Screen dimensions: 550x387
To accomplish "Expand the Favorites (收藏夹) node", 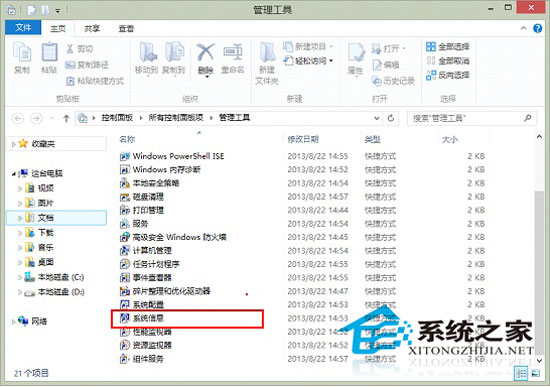I will tap(13, 144).
